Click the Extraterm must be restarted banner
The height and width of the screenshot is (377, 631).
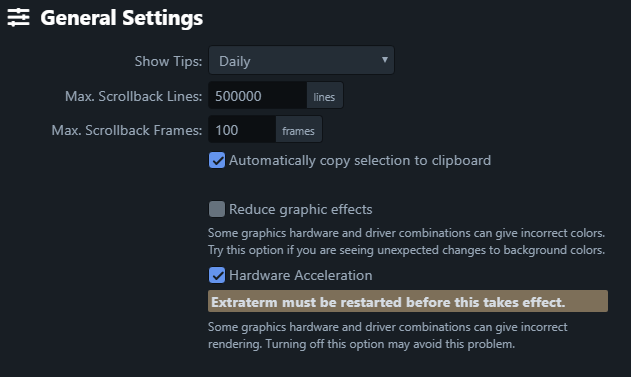click(408, 301)
